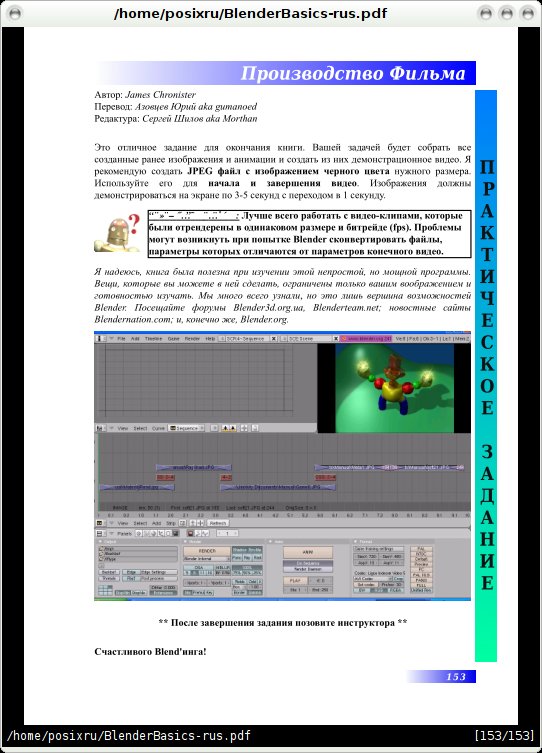
Task: Expand the Blender Internal renderer dropdown
Action: tap(207, 559)
